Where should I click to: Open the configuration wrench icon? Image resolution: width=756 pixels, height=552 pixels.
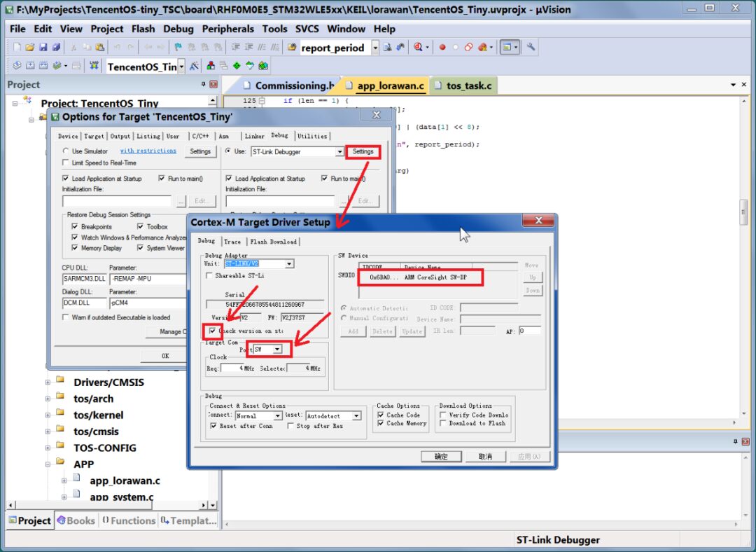(531, 48)
